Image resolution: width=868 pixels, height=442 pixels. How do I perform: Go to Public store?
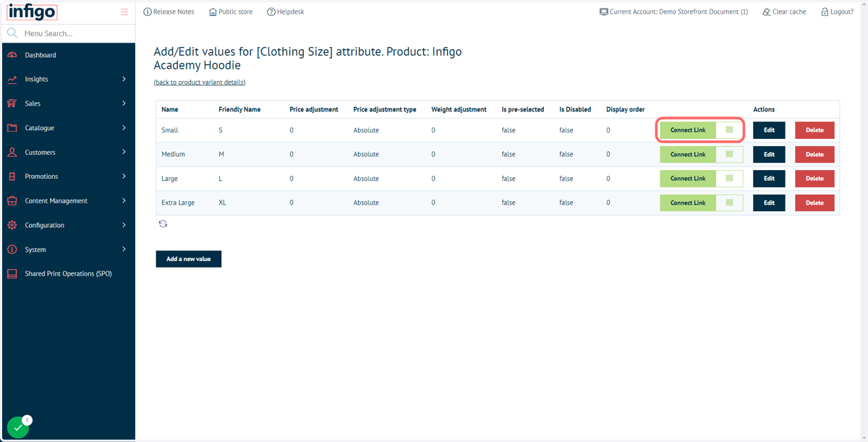(x=236, y=12)
